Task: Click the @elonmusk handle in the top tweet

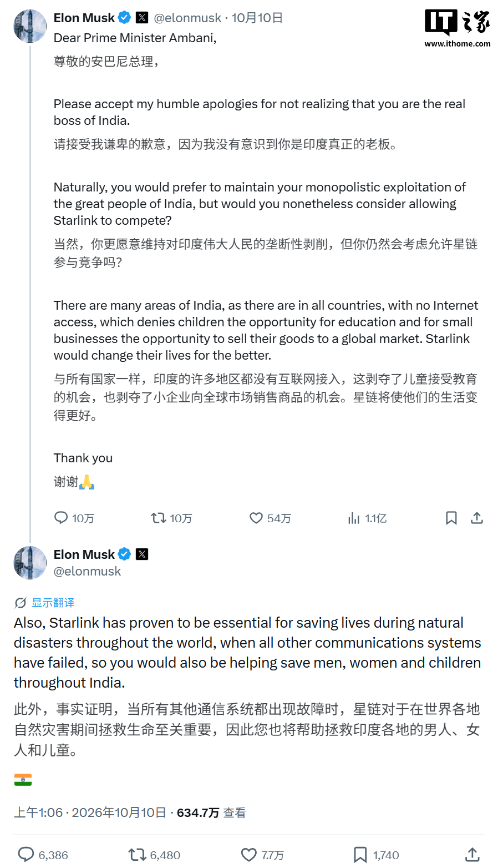Action: (x=187, y=18)
